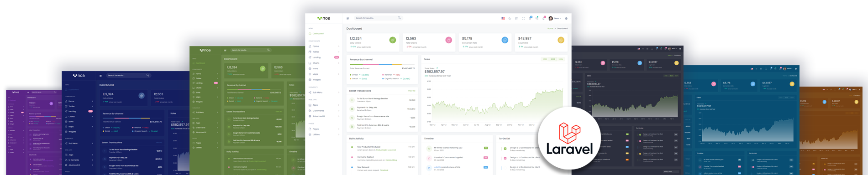This screenshot has width=868, height=175.
Task: Click the green Direct legend dot
Action: (x=351, y=75)
